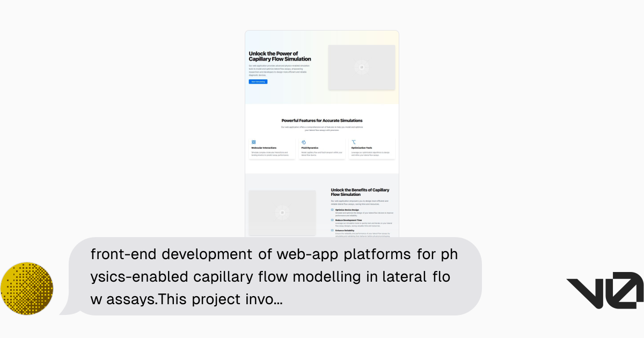Viewport: 644px width, 338px height.
Task: Click the Fluid Dynamics droplet icon
Action: (x=303, y=142)
